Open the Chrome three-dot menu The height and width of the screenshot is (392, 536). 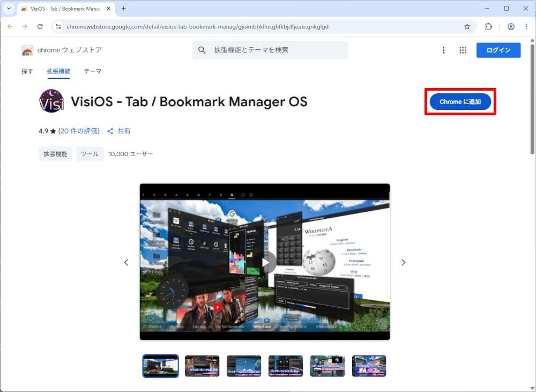coord(526,27)
